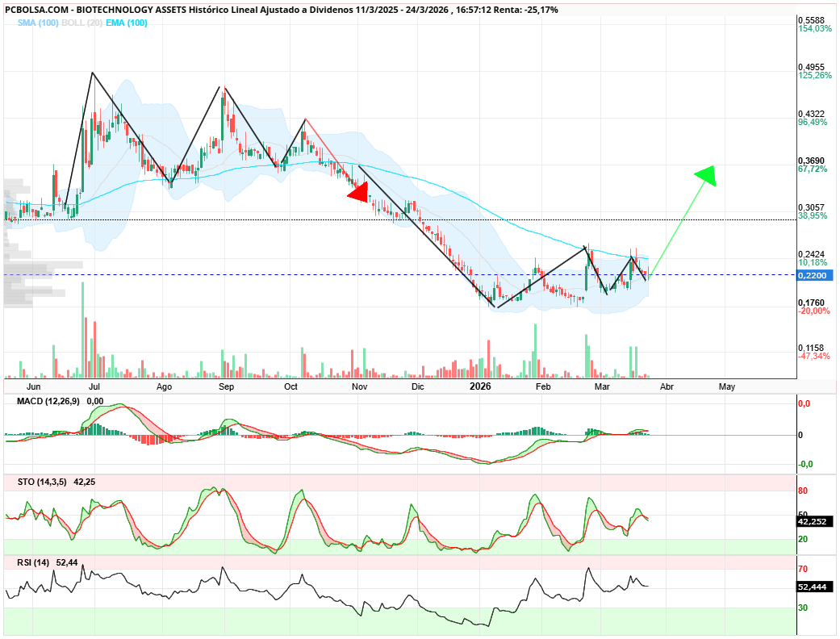Image resolution: width=840 pixels, height=639 pixels.
Task: Open the STO (14,3,5) indicator settings label
Action: pos(37,482)
